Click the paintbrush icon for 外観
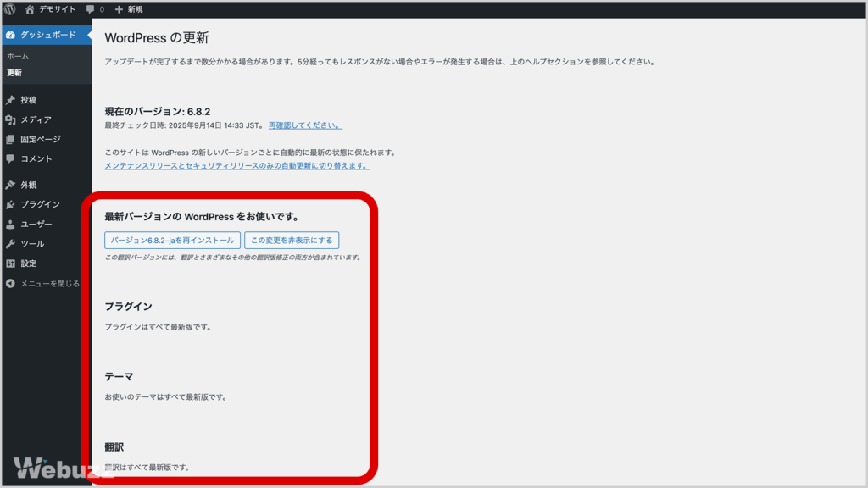 (10, 185)
